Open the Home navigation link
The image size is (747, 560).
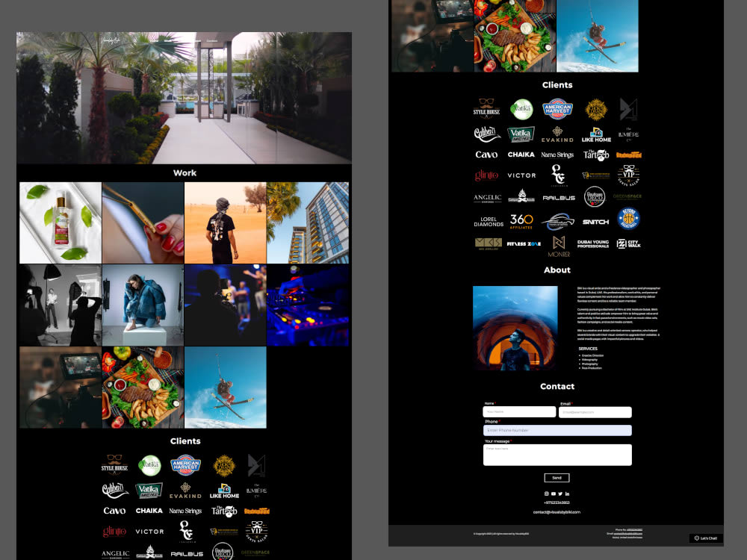coord(153,41)
